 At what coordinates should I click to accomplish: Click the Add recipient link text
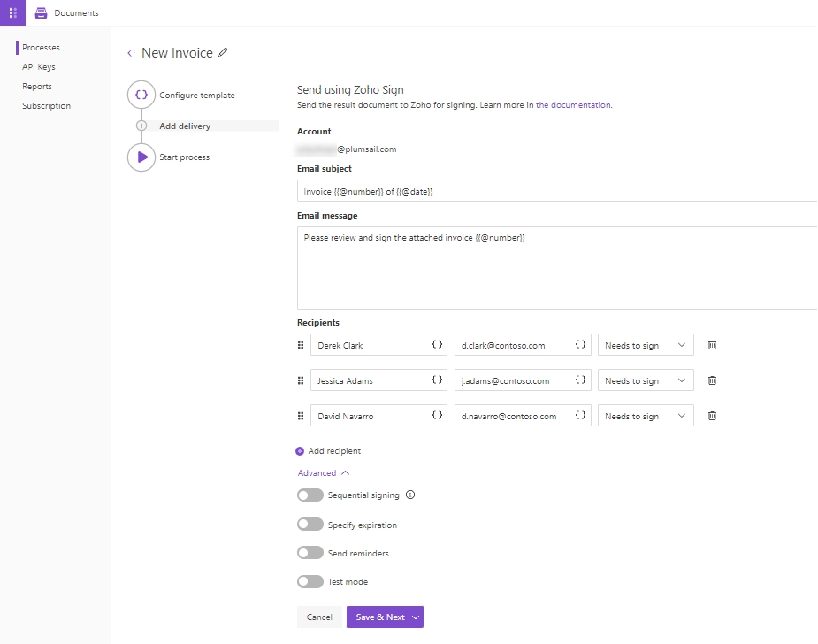(334, 451)
